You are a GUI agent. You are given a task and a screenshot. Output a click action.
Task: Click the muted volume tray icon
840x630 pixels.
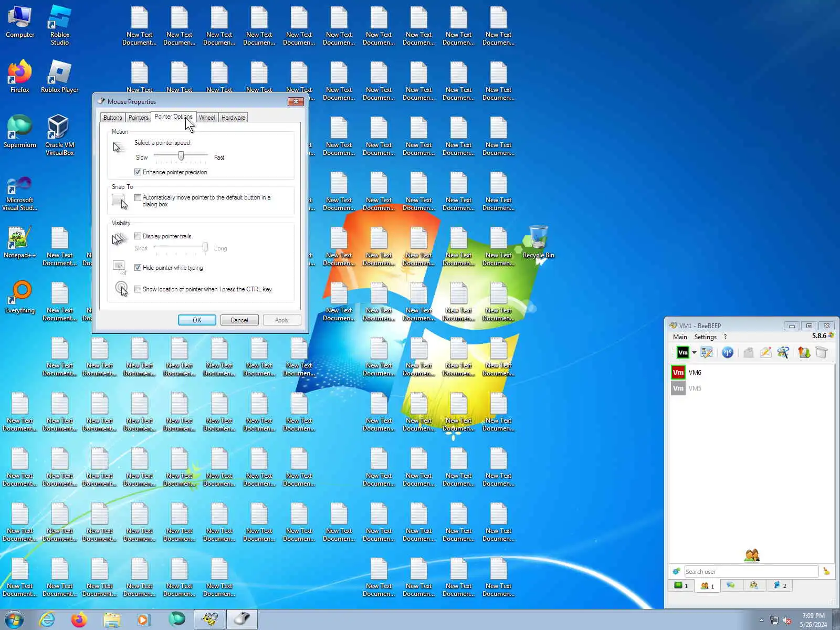pyautogui.click(x=787, y=620)
